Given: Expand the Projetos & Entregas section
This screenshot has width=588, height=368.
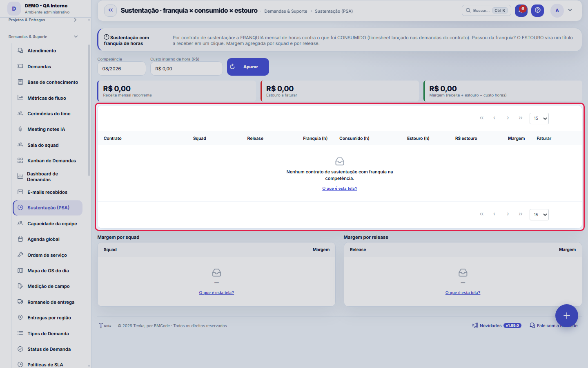Looking at the screenshot, I should pos(75,20).
